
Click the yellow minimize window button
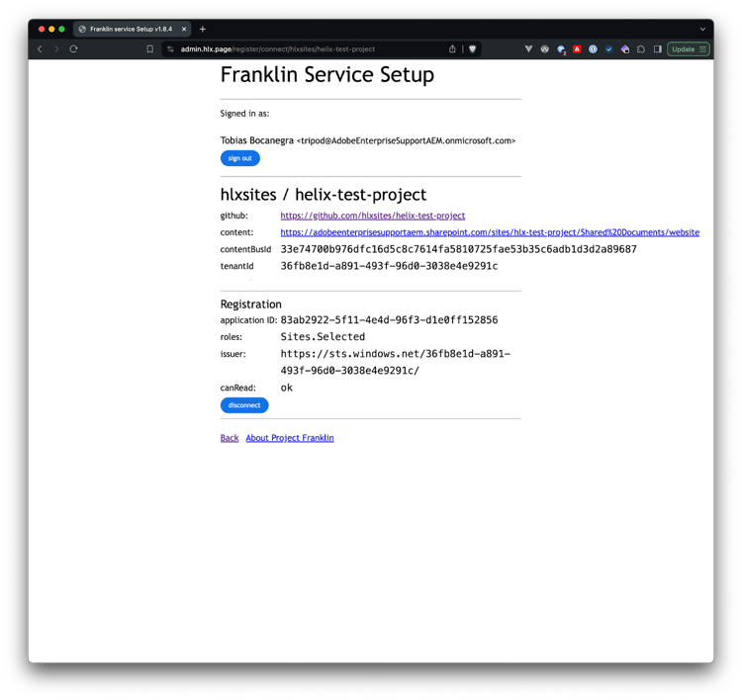click(51, 29)
